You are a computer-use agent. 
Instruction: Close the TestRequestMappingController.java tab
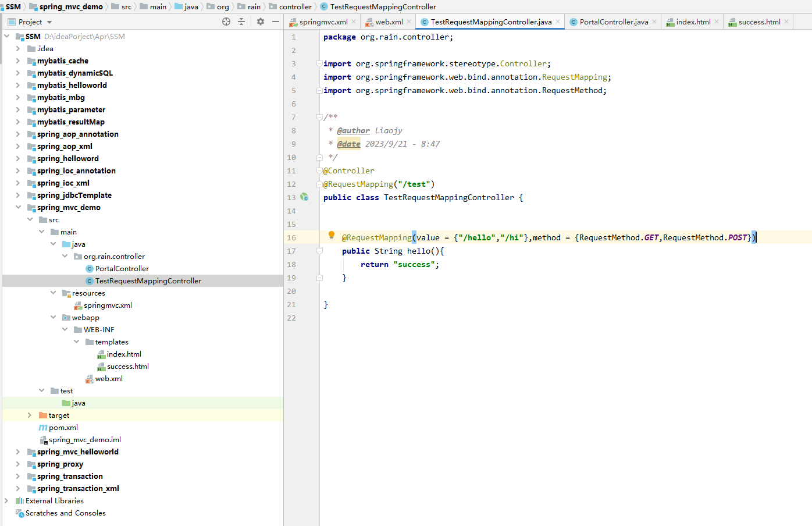pyautogui.click(x=558, y=22)
